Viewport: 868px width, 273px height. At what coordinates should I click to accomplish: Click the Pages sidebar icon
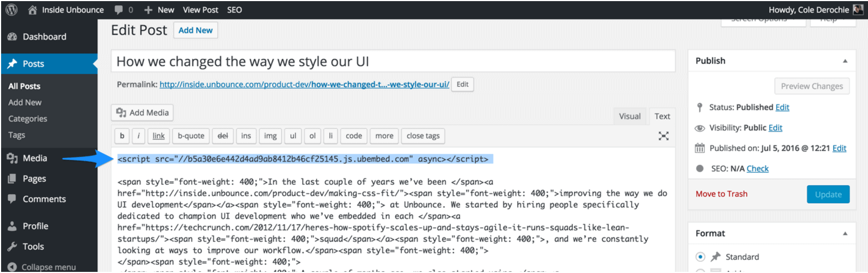pyautogui.click(x=12, y=179)
